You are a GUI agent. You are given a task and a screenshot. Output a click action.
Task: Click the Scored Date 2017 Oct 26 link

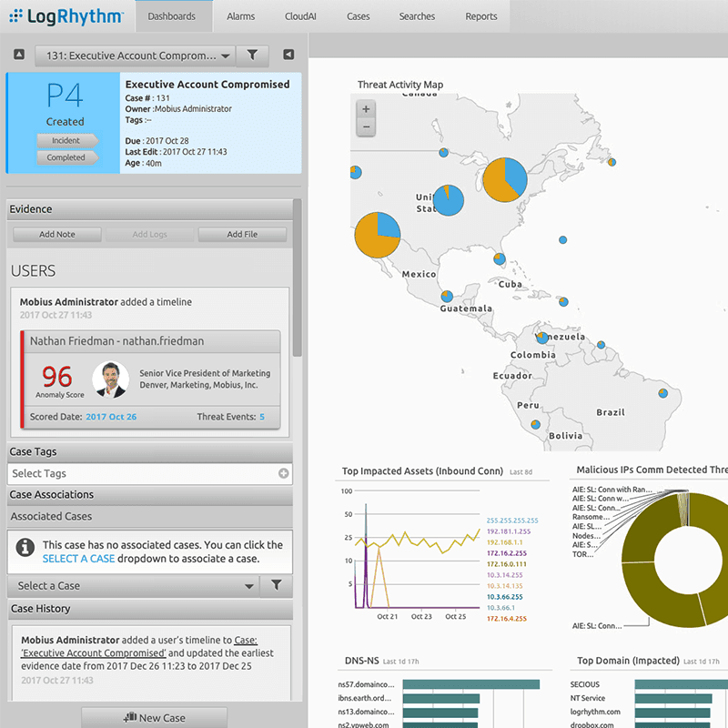coord(111,417)
